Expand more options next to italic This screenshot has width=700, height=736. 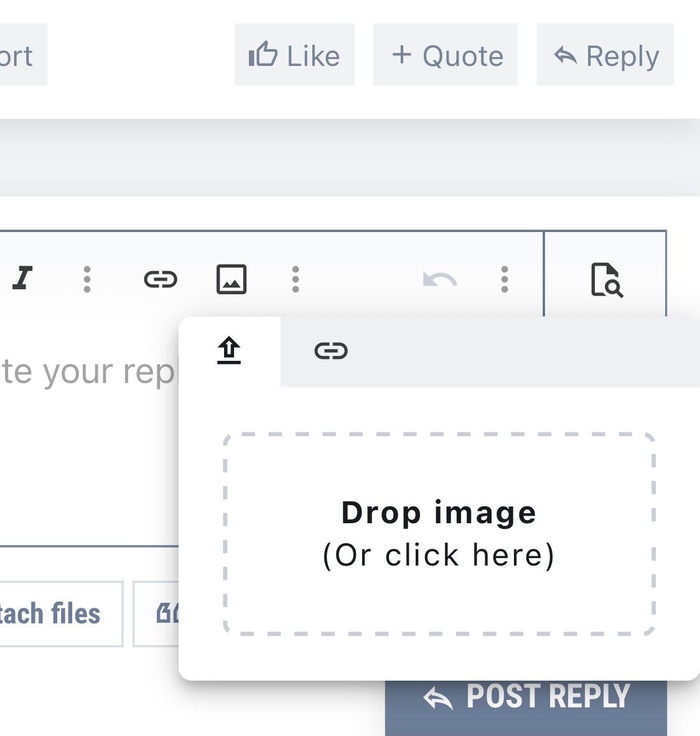[87, 279]
